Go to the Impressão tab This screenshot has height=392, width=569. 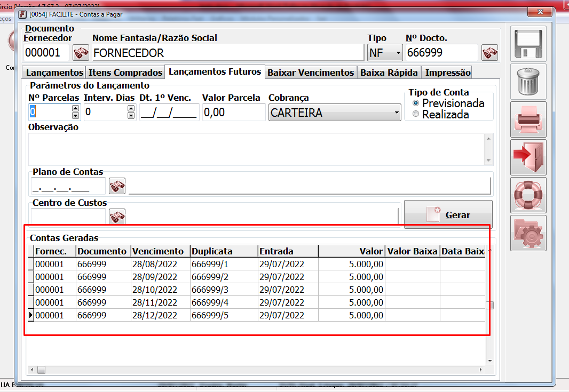(x=448, y=73)
